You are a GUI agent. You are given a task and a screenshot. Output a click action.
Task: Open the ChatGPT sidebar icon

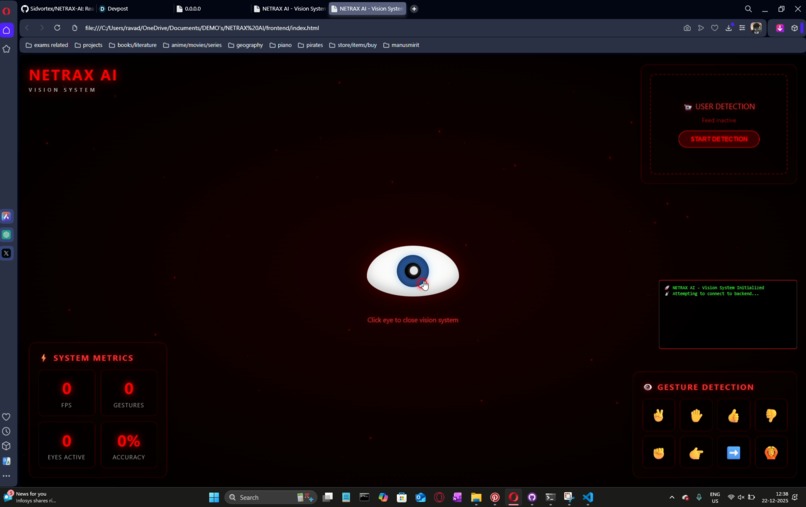coord(6,234)
